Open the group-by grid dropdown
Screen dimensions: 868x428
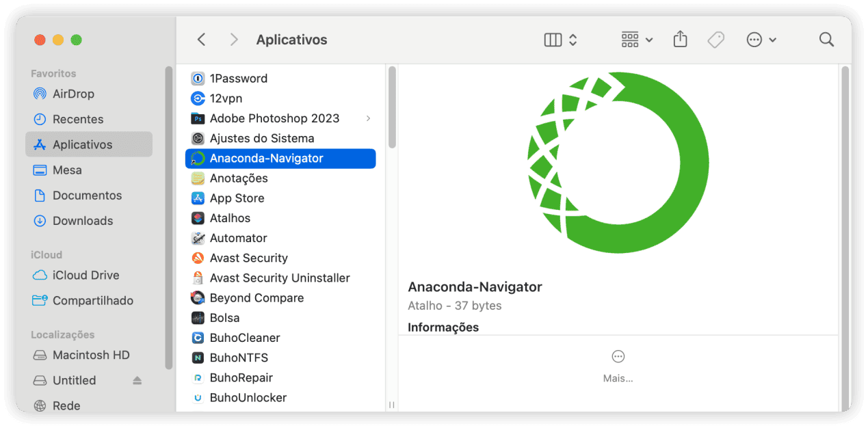637,40
